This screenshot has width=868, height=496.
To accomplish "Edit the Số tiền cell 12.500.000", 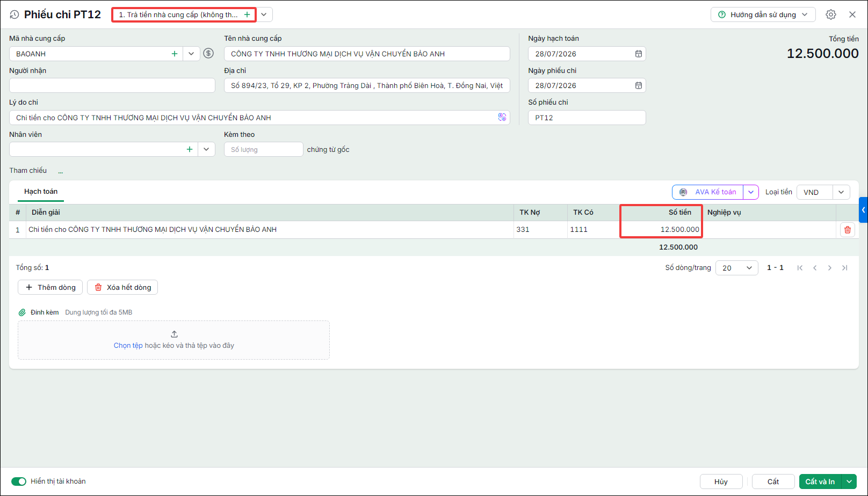I will 661,230.
